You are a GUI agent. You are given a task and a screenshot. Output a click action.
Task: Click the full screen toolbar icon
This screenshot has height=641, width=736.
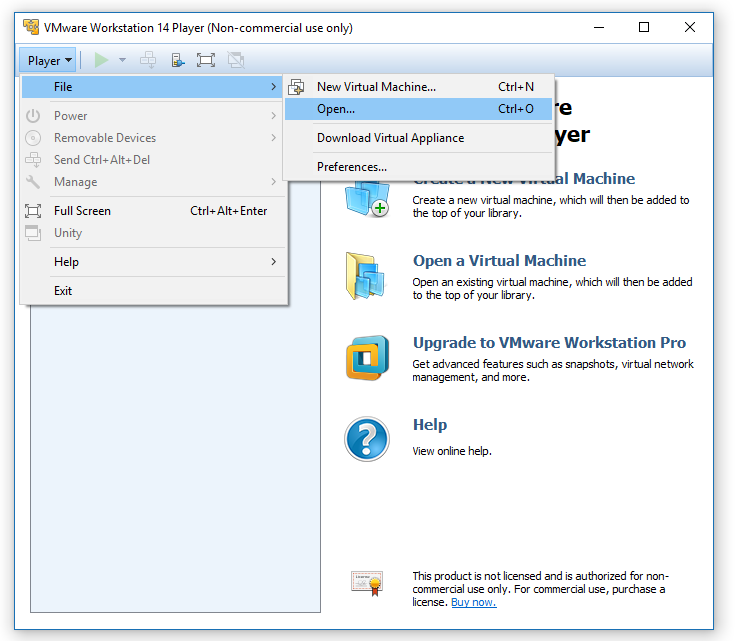(x=206, y=60)
